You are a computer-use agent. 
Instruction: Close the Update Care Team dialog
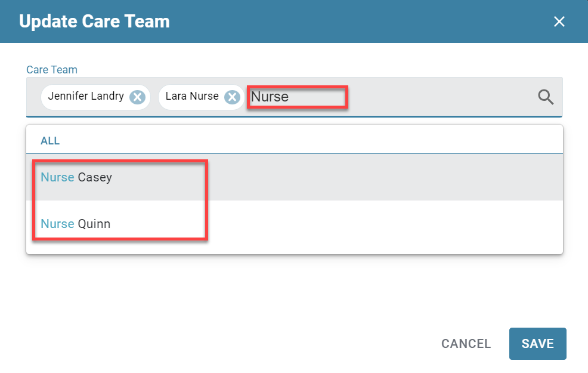pos(559,21)
